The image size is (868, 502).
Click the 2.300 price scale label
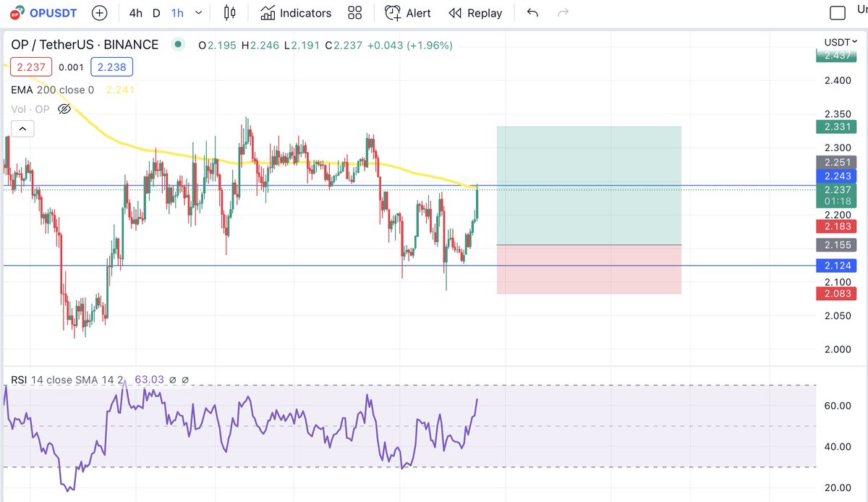click(x=839, y=148)
